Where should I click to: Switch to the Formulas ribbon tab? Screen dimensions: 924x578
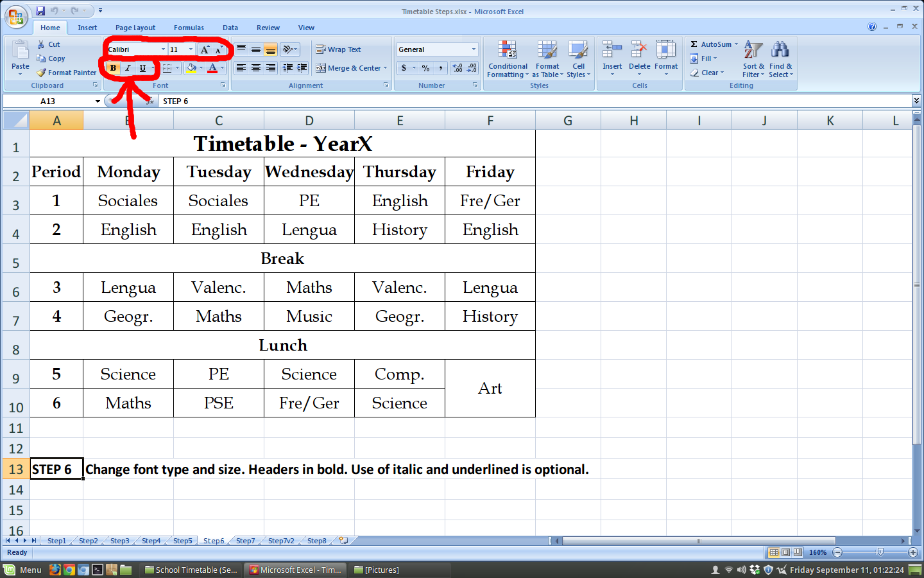click(189, 27)
